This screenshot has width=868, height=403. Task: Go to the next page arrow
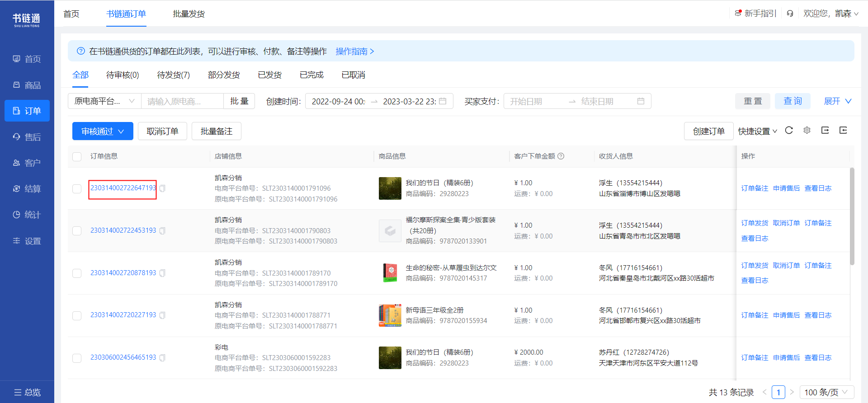pos(792,392)
